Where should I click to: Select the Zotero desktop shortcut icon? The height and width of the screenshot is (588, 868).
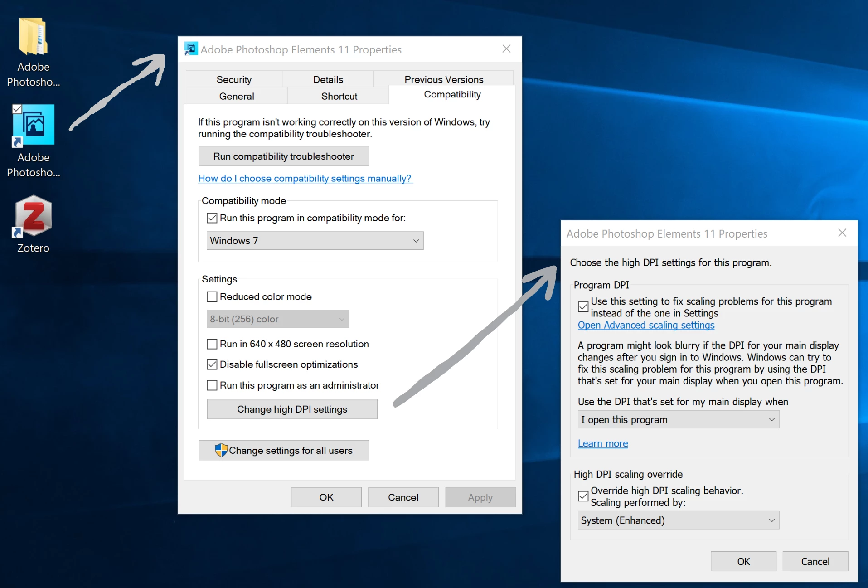coord(33,216)
